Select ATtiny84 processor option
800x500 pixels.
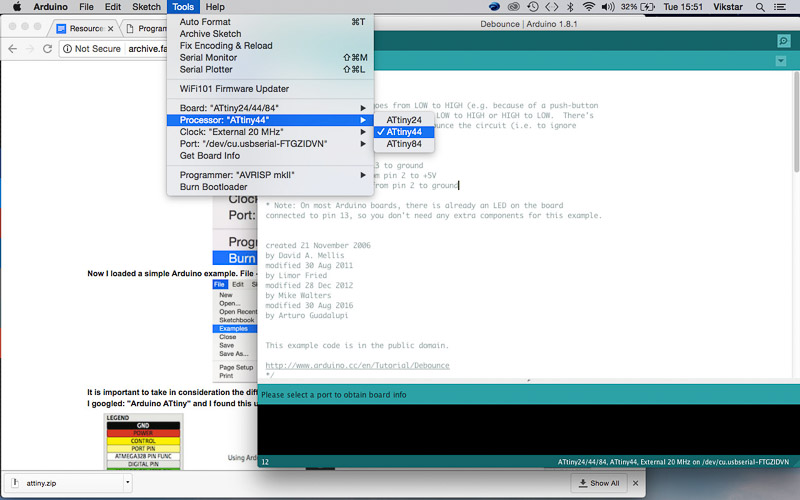coord(404,144)
